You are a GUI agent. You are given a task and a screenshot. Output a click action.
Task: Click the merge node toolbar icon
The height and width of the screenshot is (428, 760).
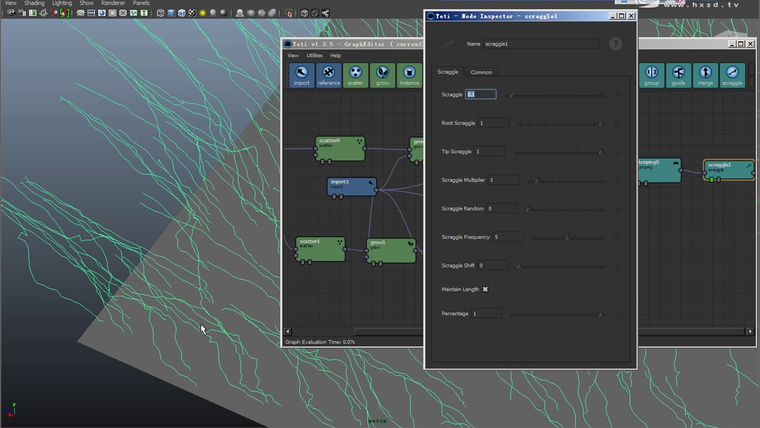tap(706, 75)
